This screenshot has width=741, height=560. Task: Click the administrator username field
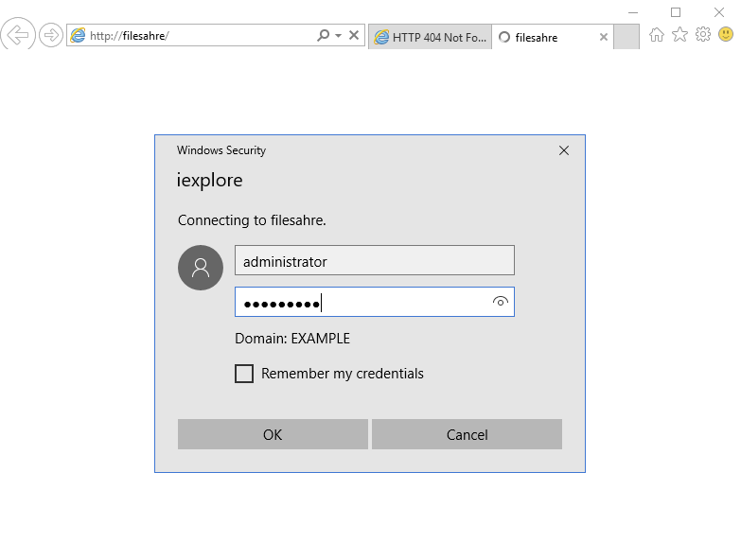[x=374, y=260]
